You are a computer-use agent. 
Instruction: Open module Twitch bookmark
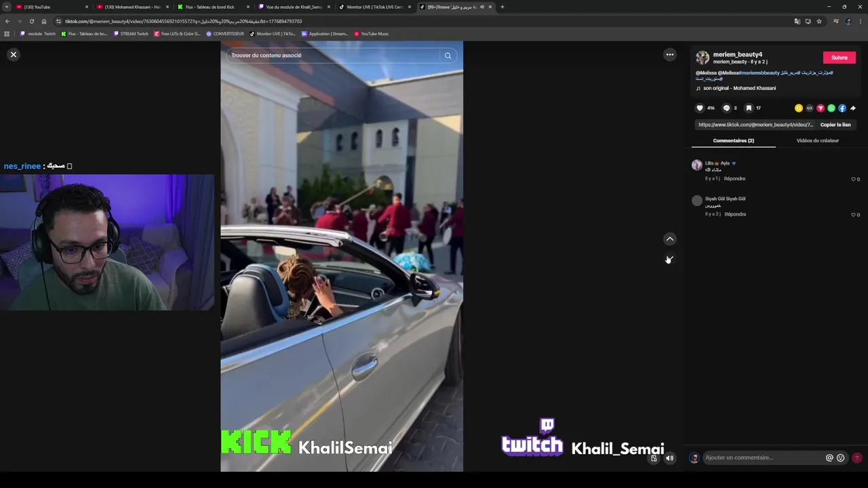pyautogui.click(x=38, y=34)
